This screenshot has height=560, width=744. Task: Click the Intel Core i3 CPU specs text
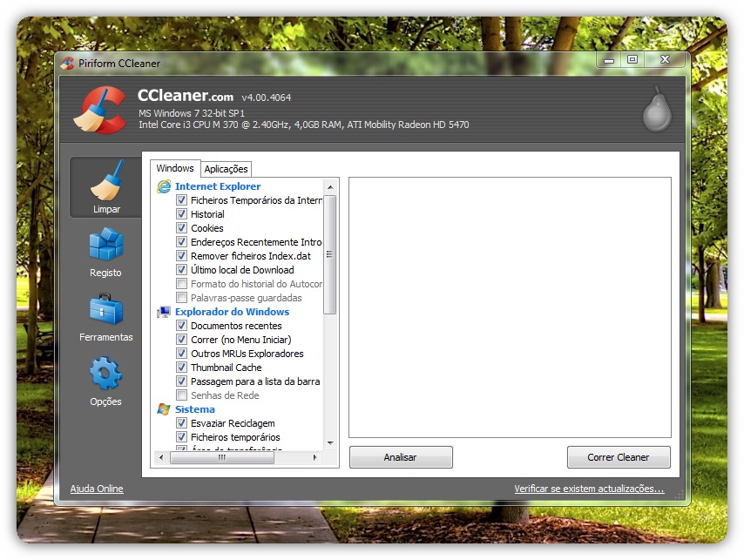304,125
